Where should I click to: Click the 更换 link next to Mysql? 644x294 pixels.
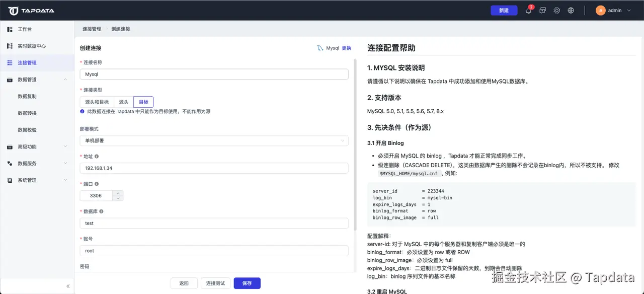click(x=346, y=48)
